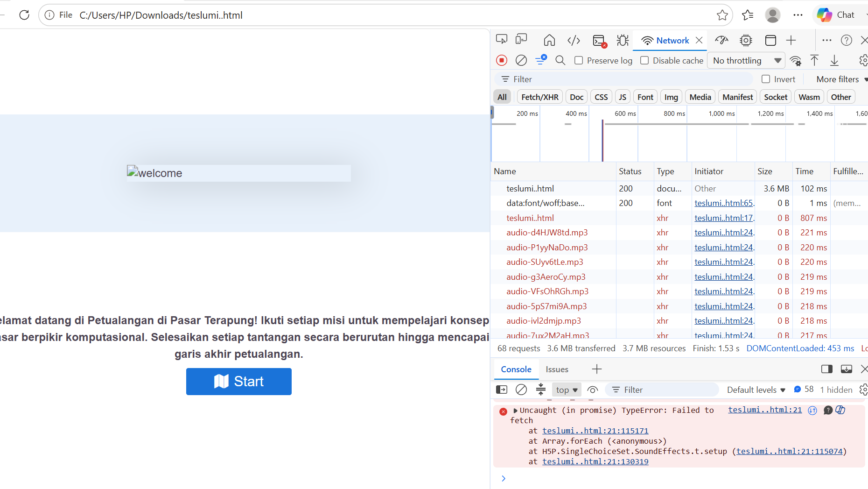Image resolution: width=868 pixels, height=489 pixels.
Task: Switch to the Network tab
Action: click(665, 41)
